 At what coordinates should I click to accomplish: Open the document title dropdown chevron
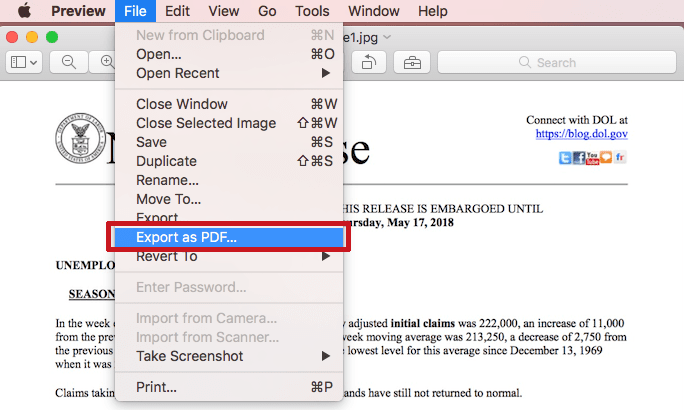tap(387, 38)
